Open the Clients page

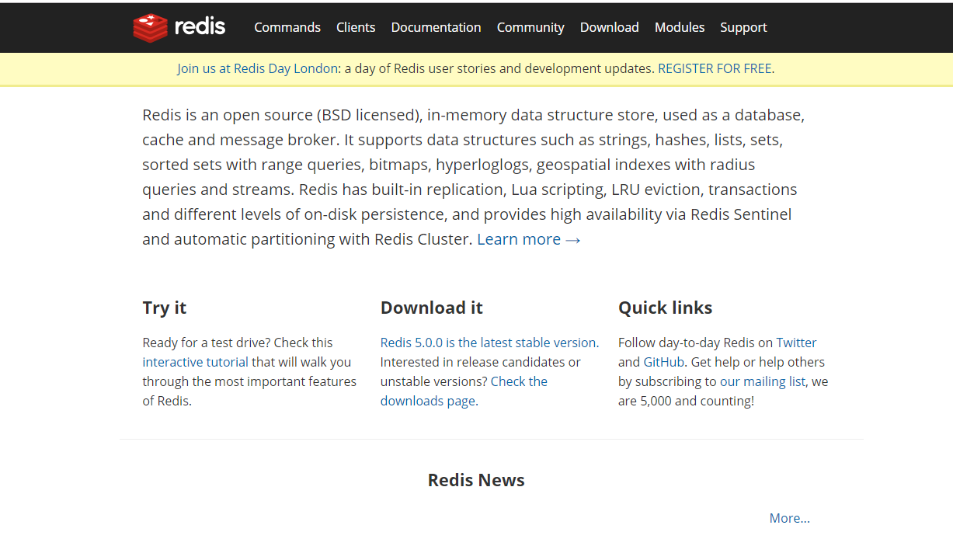(356, 27)
